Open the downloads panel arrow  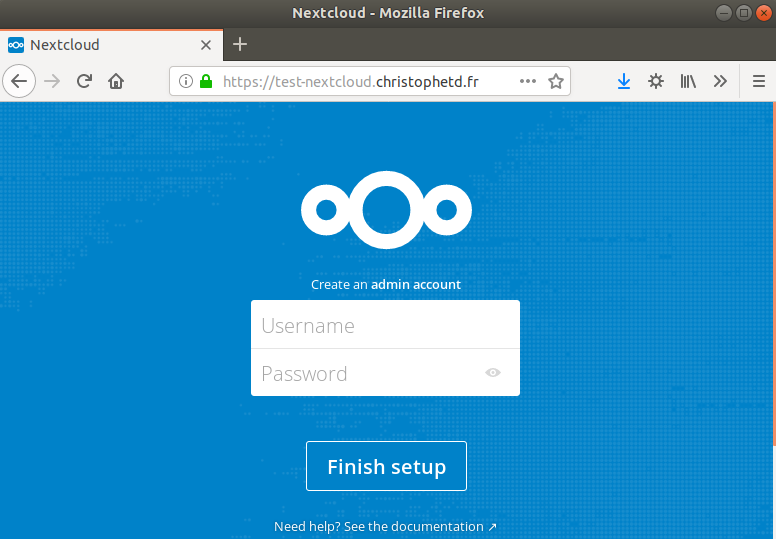624,81
